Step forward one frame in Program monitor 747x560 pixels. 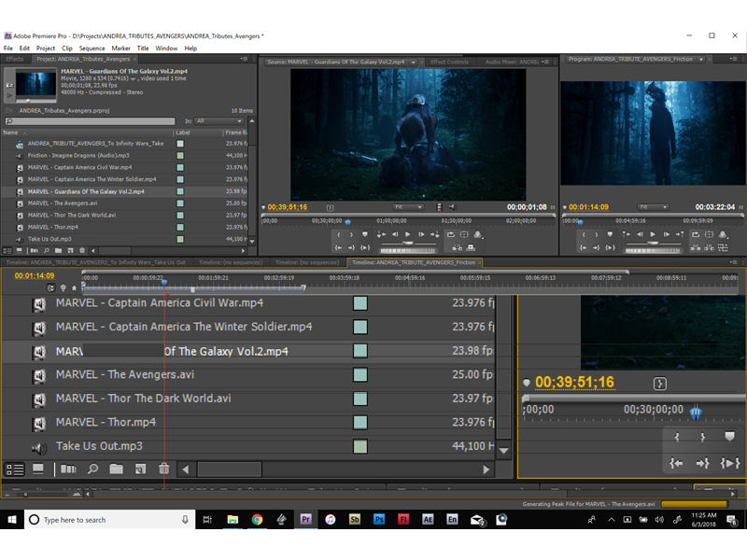(x=666, y=234)
